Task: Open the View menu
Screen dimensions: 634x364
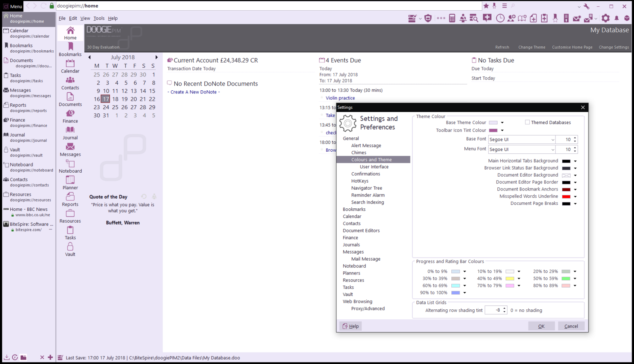Action: coord(85,18)
